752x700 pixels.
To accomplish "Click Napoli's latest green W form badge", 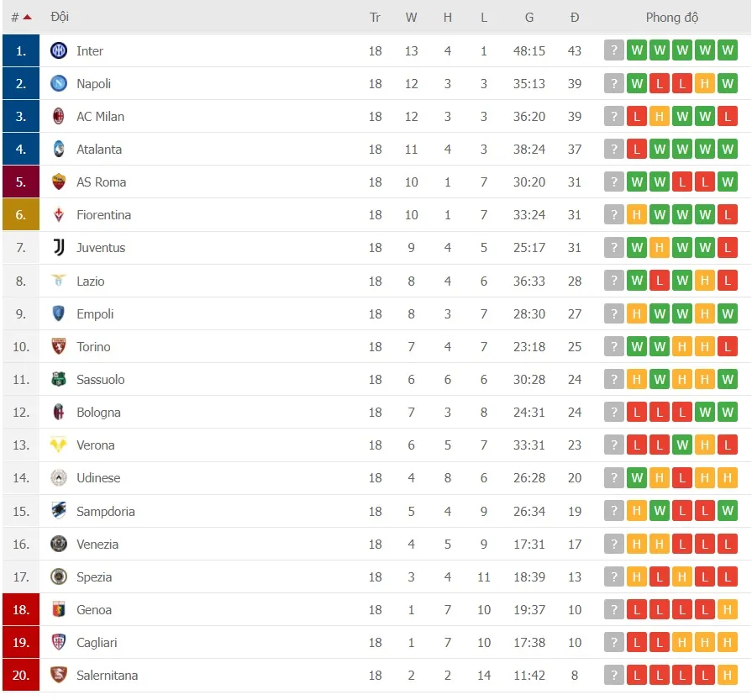I will coord(637,83).
